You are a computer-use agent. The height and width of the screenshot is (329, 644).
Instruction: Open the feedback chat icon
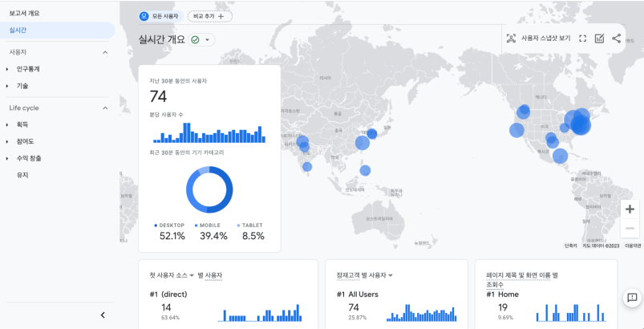[632, 298]
